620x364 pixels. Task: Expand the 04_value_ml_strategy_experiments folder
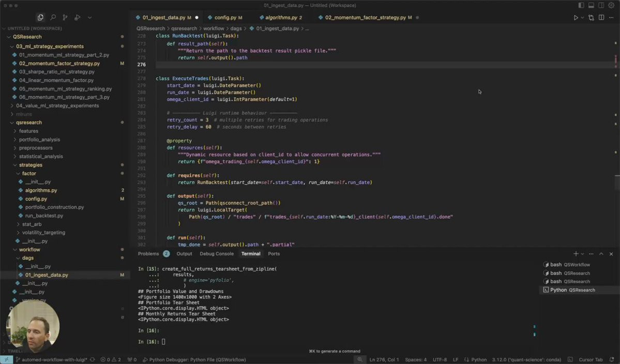coord(12,105)
